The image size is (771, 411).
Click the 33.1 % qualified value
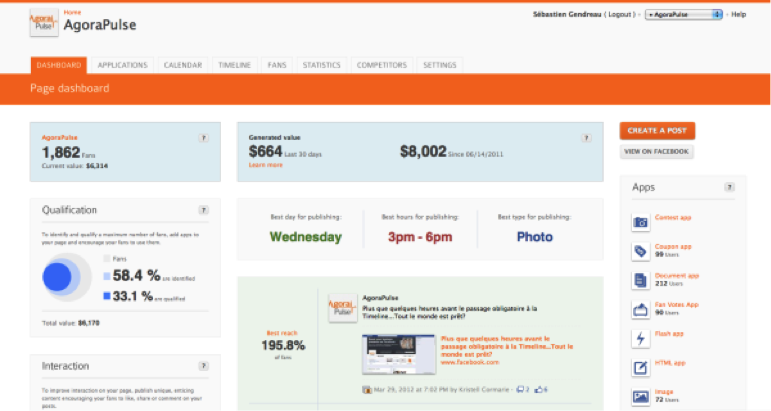tap(133, 296)
